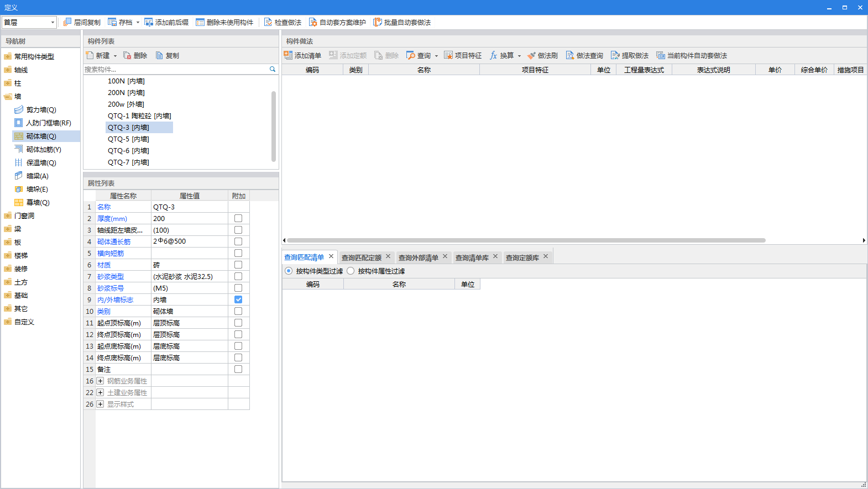Select 按构件属性过滤 radio button
This screenshot has height=489, width=868.
tap(351, 271)
